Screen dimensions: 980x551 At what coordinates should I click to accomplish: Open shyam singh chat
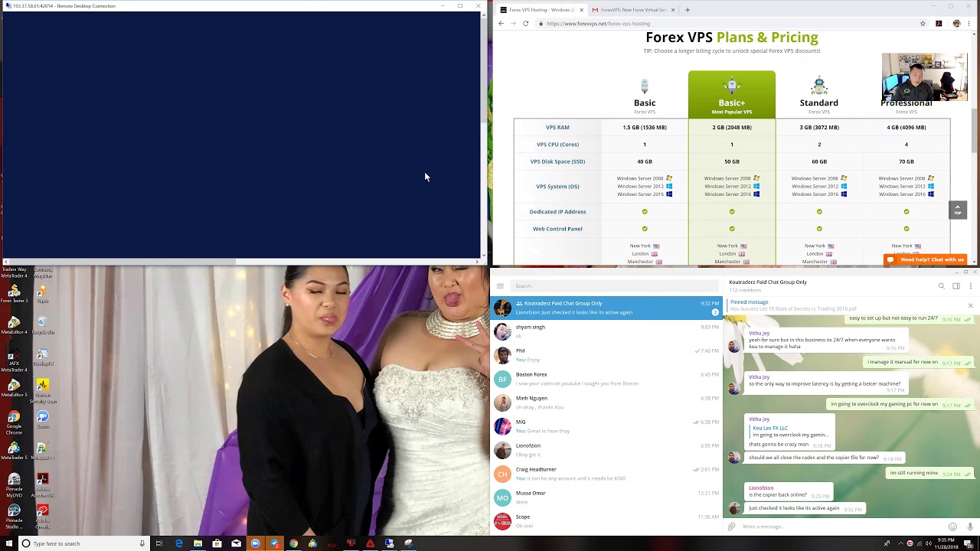(x=606, y=331)
